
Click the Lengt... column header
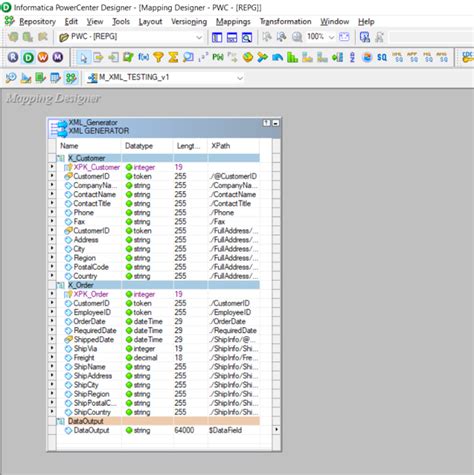190,146
